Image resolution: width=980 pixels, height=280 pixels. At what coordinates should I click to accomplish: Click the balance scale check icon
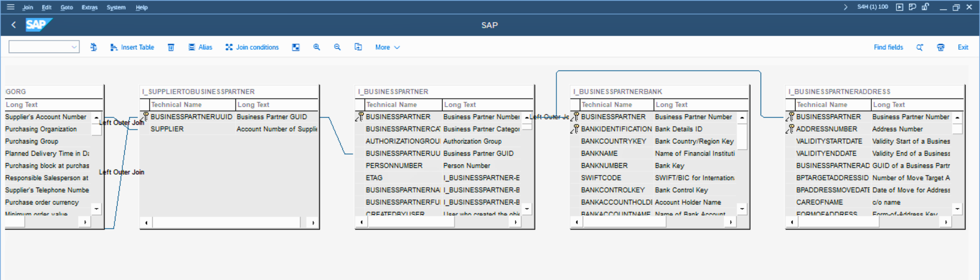(x=93, y=47)
